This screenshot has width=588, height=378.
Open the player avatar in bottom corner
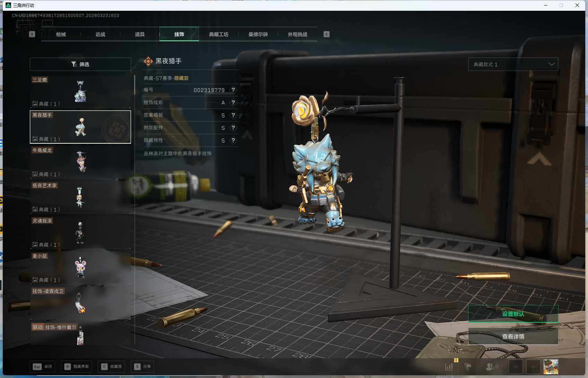551,367
